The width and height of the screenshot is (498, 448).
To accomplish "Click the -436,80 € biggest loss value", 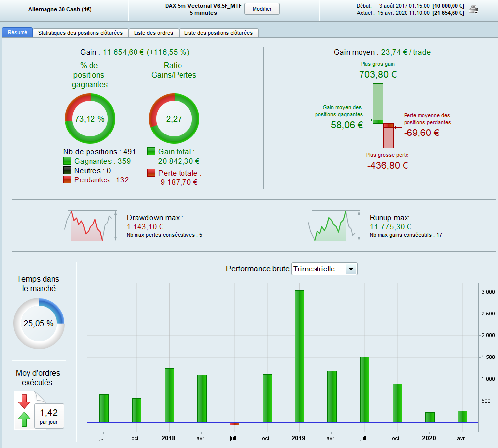I will [x=388, y=166].
